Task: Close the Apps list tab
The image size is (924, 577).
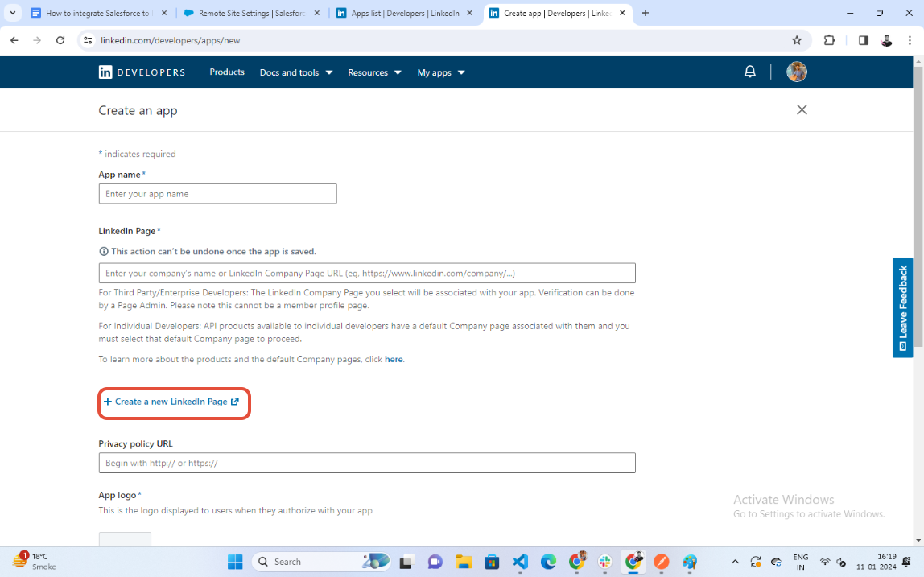Action: [x=470, y=13]
